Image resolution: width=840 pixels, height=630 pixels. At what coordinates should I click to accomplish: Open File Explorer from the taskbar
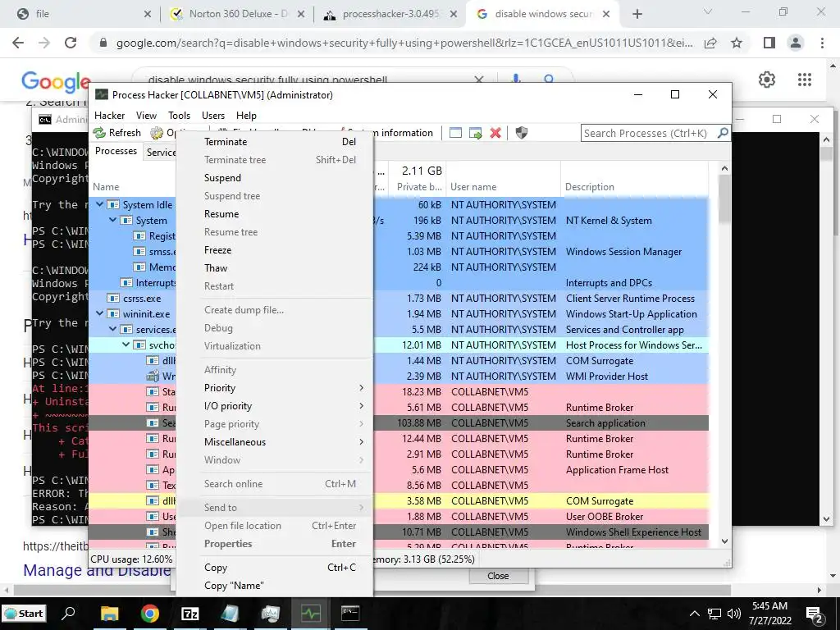tap(109, 614)
